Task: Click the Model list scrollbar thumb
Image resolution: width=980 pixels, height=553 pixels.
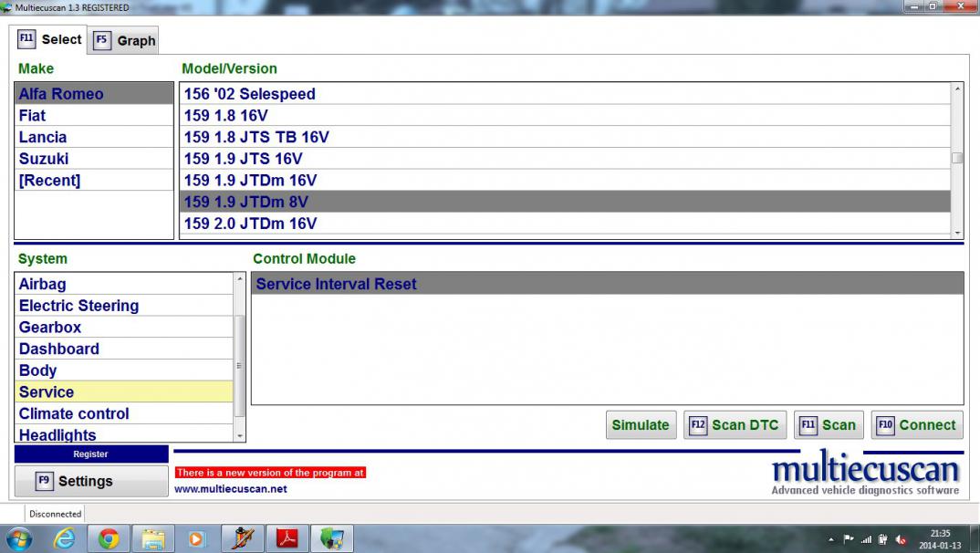Action: [957, 158]
